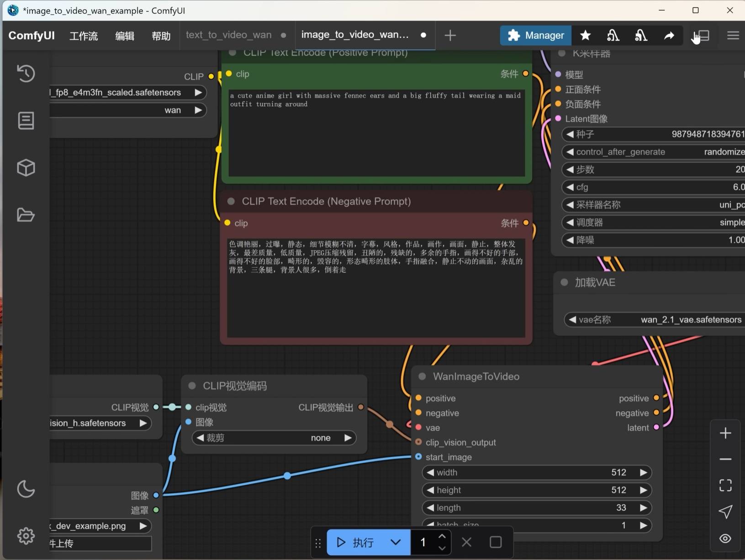Increase length value right arrow
The width and height of the screenshot is (745, 560).
[x=643, y=508]
